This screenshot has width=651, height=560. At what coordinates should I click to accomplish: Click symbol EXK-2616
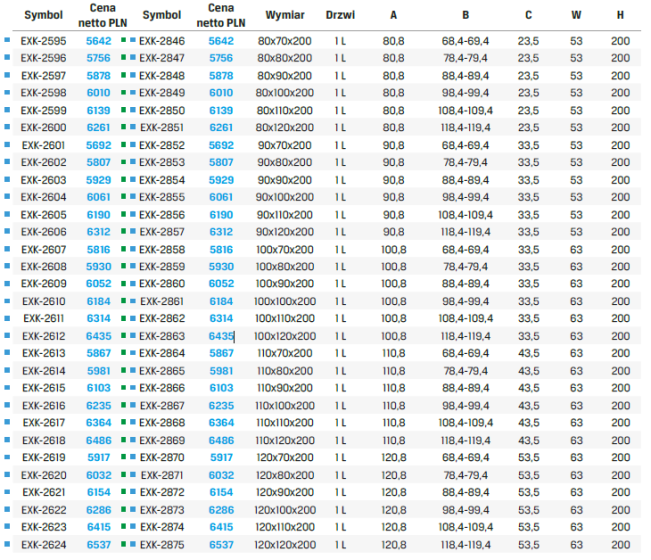point(43,407)
